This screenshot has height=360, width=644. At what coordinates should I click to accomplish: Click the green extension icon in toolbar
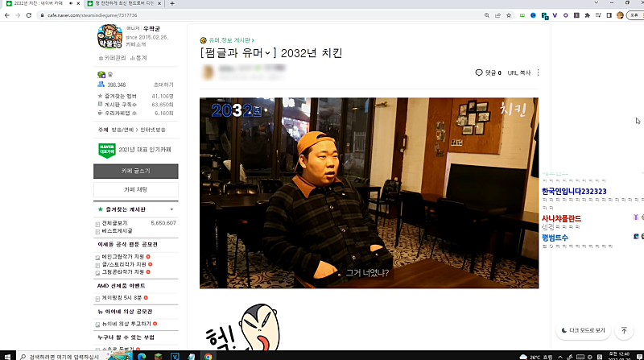(x=522, y=15)
